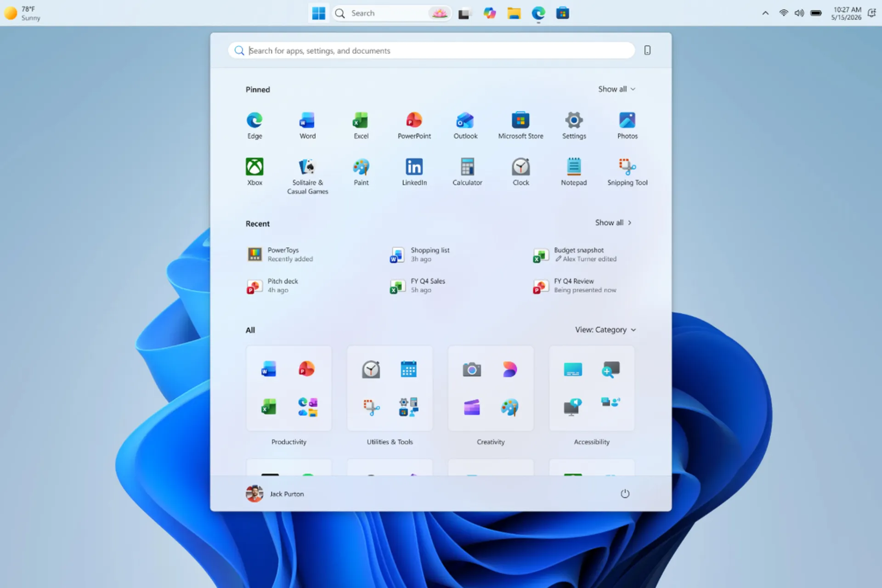
Task: Open Clipchamp icon in Creativity folder
Action: click(x=472, y=407)
